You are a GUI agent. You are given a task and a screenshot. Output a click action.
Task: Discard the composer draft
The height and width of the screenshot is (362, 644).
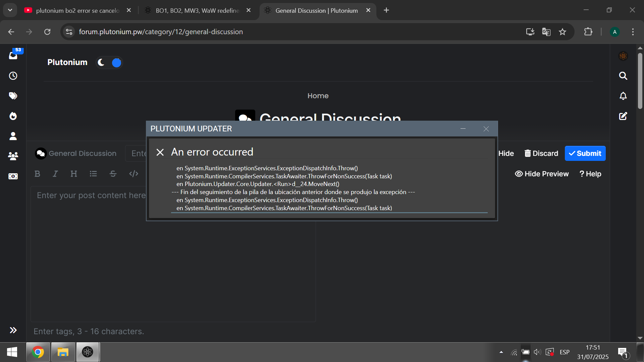[x=541, y=154]
